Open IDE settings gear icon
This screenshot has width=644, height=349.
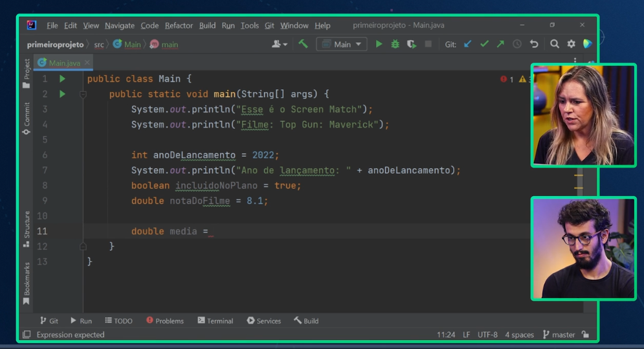[x=571, y=44]
